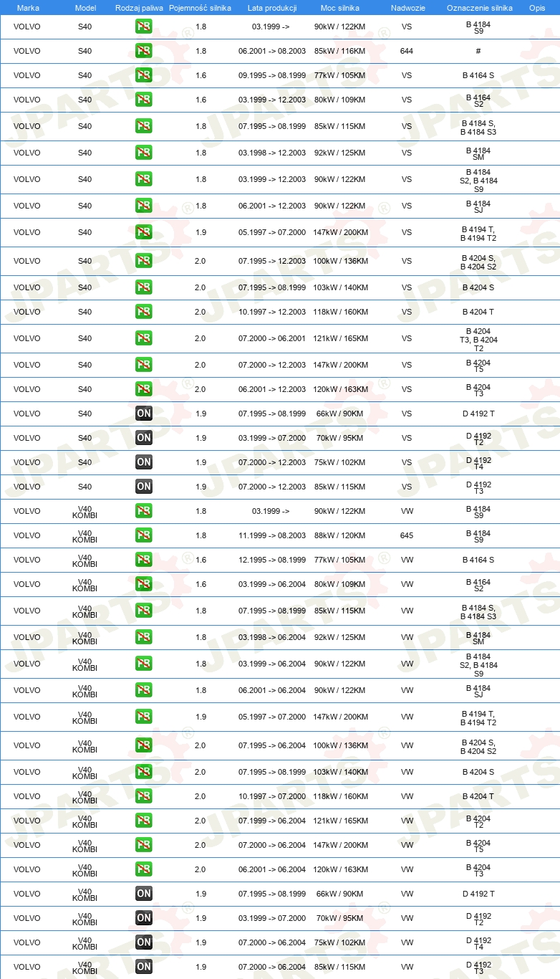
Task: Click the PB fuel icon in the S40 77kW / 105KM row
Action: [143, 75]
